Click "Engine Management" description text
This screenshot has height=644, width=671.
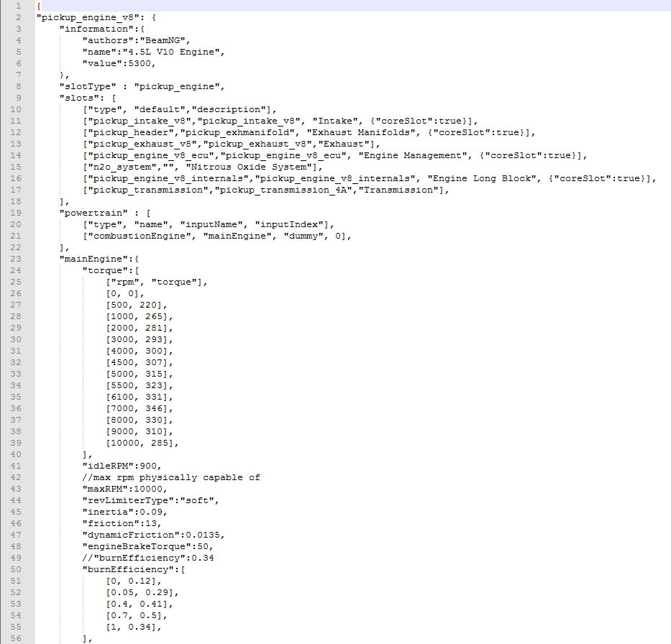pyautogui.click(x=413, y=156)
